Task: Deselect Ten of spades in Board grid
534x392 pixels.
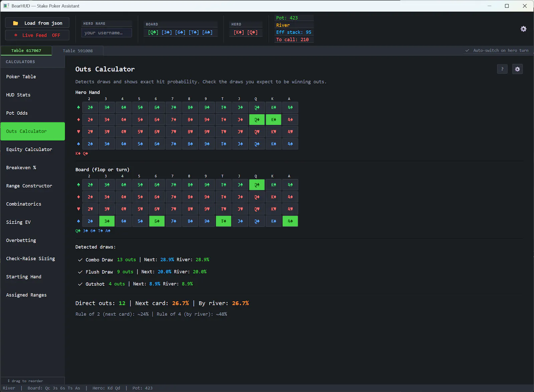Action: (x=223, y=221)
